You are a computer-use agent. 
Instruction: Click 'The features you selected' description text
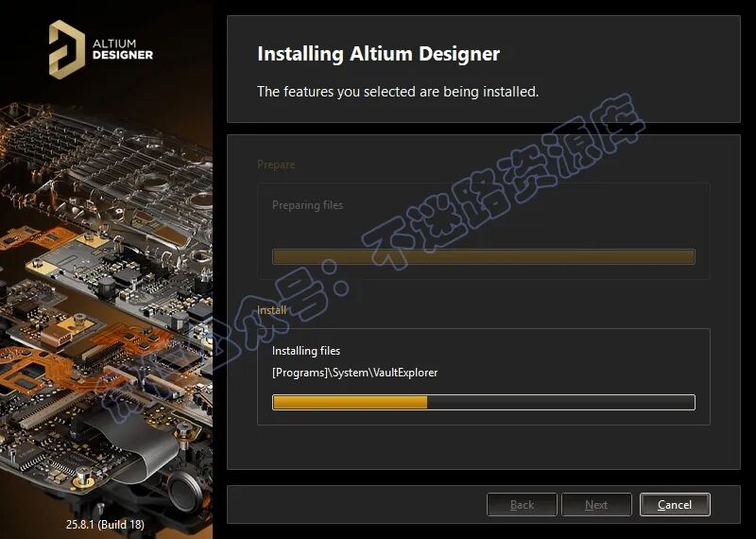tap(398, 91)
